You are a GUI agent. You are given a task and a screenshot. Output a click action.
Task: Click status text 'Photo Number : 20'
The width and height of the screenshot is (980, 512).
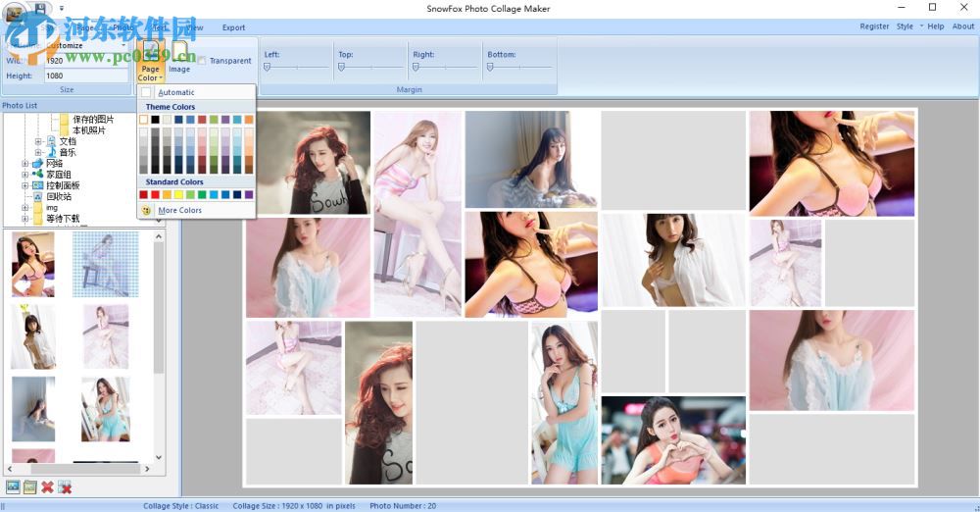tap(403, 506)
